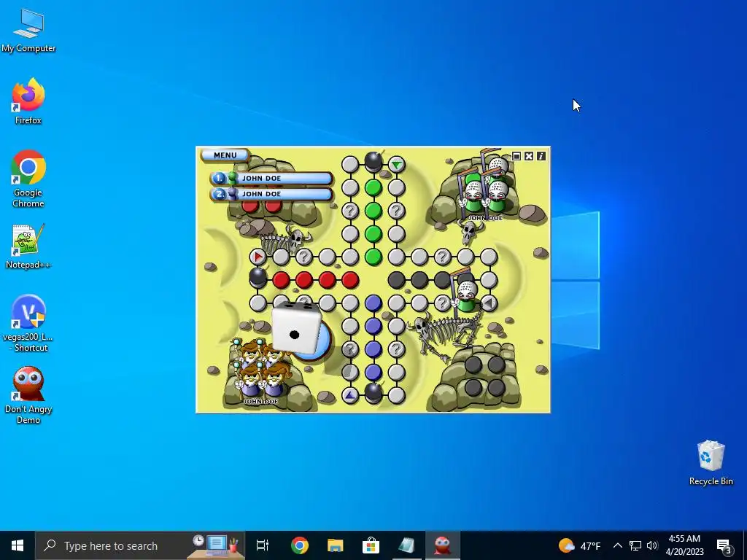Select player 1 JOHN DOE bar
Screen dimensions: 747x560
(x=271, y=178)
